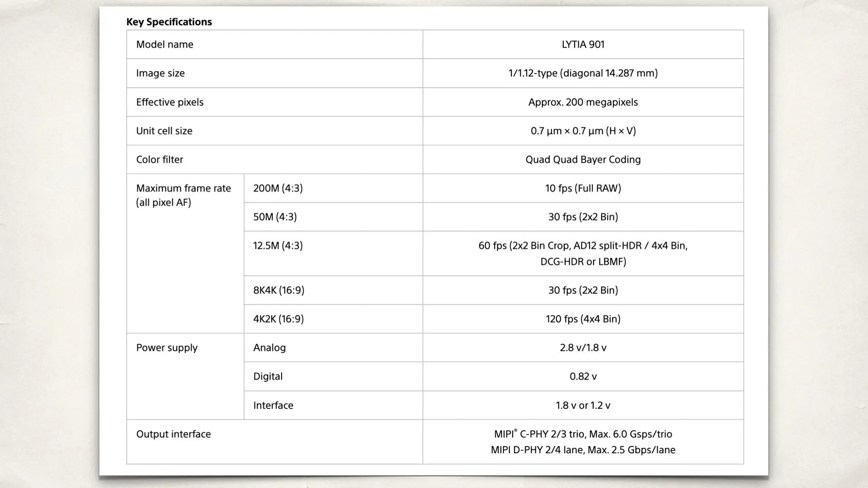Viewport: 868px width, 488px height.
Task: Click the Image size row label
Action: [160, 73]
